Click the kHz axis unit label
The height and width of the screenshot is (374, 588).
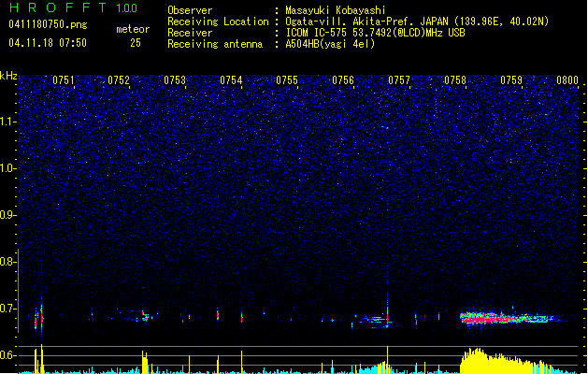(x=8, y=76)
